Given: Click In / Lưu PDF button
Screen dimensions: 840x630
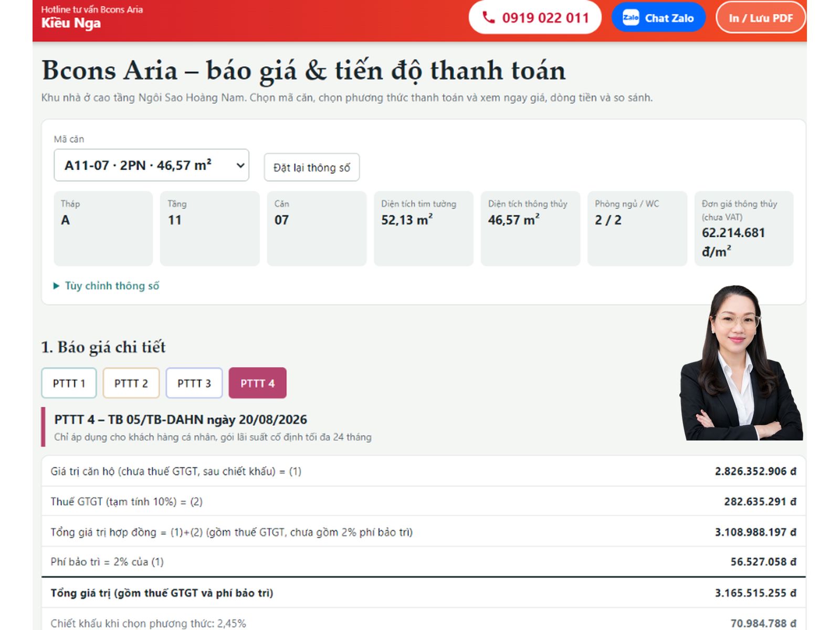Looking at the screenshot, I should coord(761,18).
